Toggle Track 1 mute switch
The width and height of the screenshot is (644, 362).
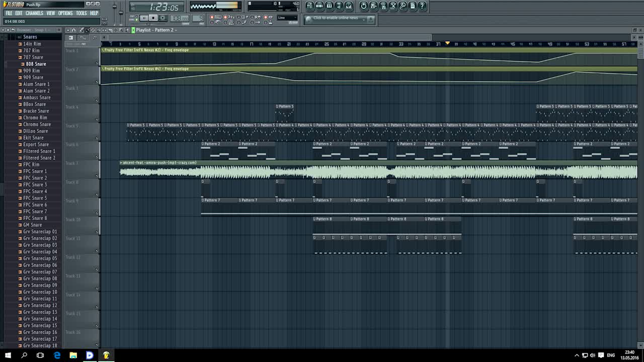pyautogui.click(x=96, y=63)
